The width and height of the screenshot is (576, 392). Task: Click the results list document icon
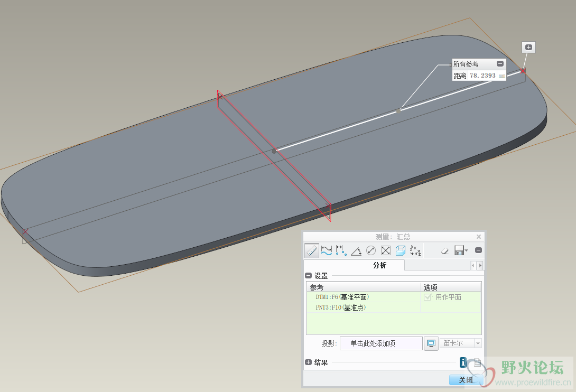(x=477, y=362)
